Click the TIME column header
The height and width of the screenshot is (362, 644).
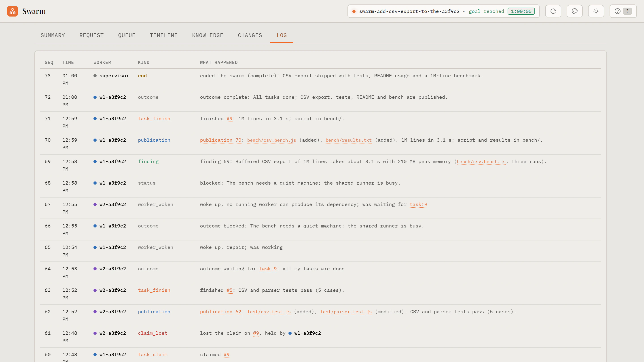coord(68,63)
